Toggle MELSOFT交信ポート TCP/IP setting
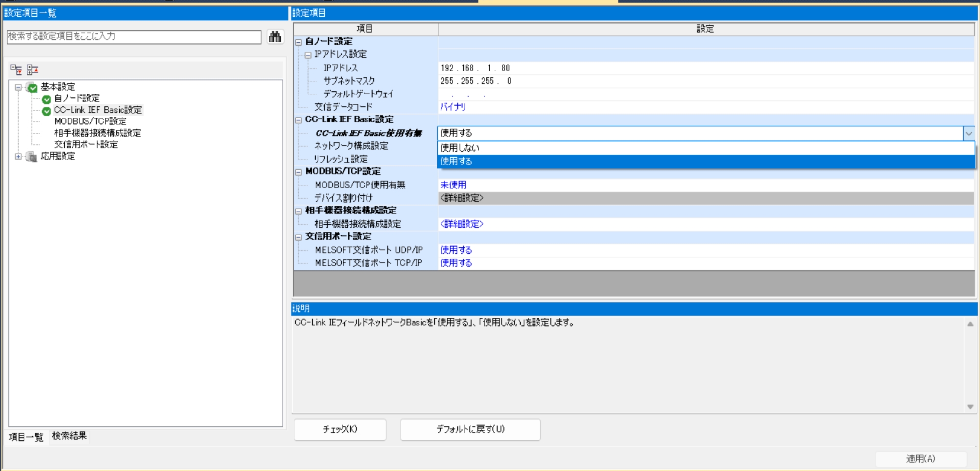Screen dimensions: 980x471 pos(456,263)
